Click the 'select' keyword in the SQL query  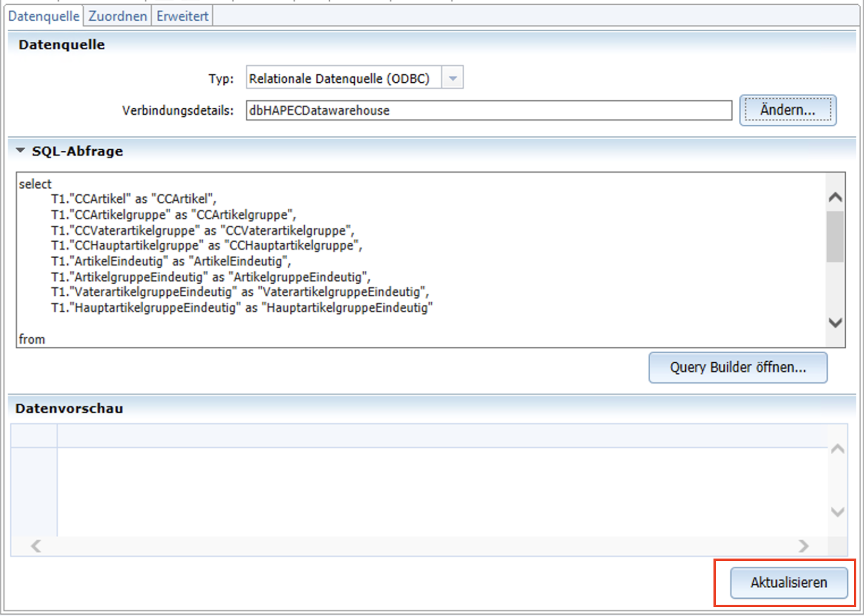[36, 184]
